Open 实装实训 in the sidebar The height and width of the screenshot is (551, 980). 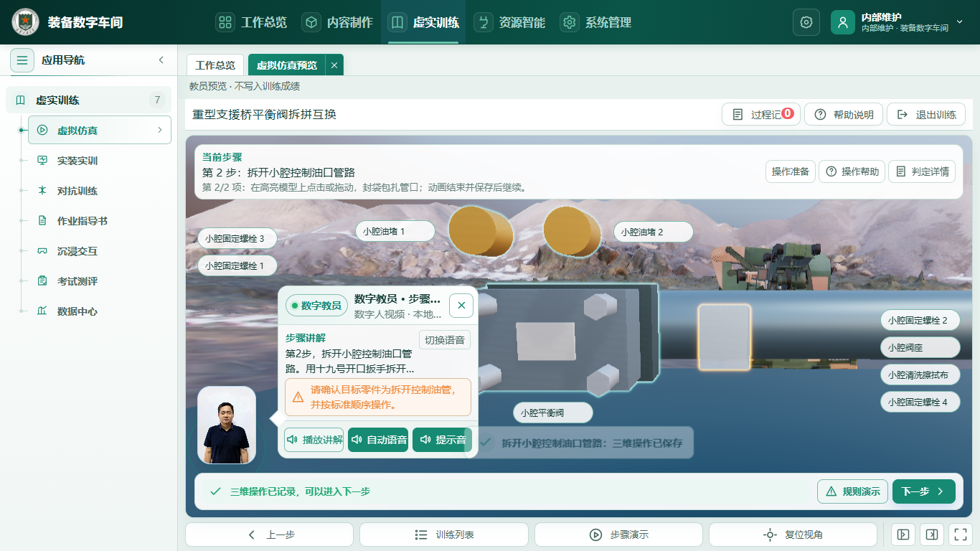[x=77, y=161]
